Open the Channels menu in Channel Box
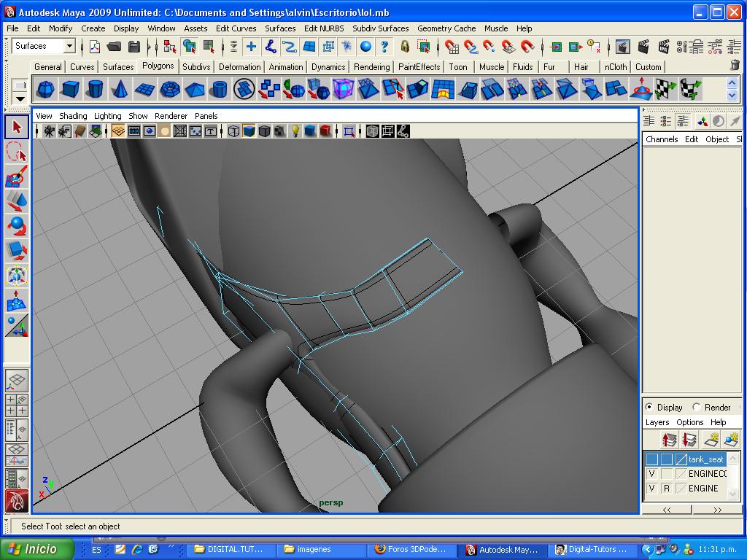The width and height of the screenshot is (747, 560). tap(662, 139)
